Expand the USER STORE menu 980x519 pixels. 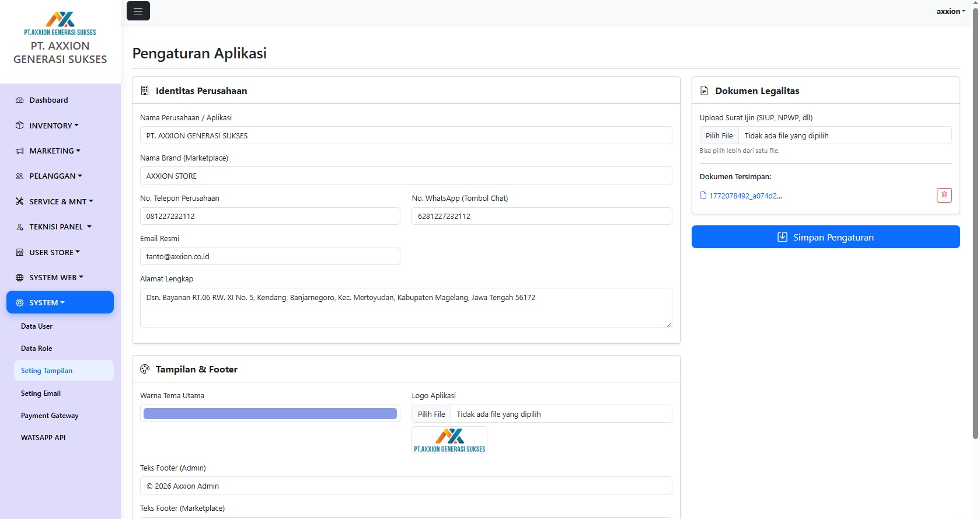pyautogui.click(x=60, y=252)
